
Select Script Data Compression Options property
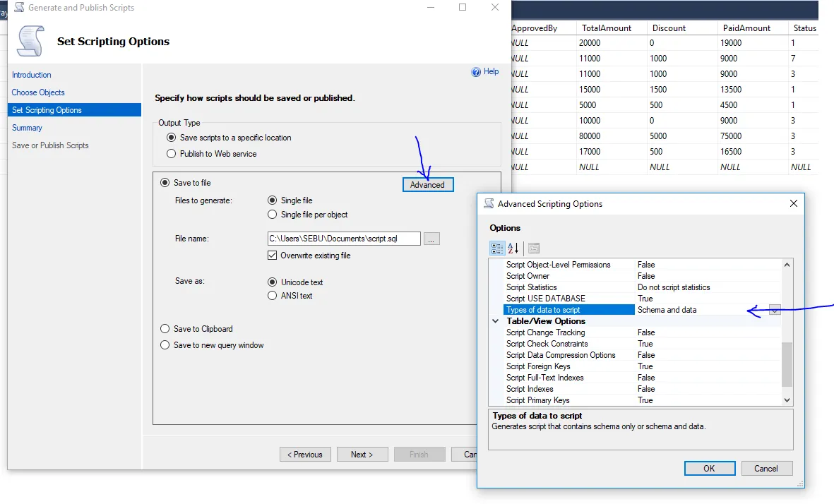(642, 355)
